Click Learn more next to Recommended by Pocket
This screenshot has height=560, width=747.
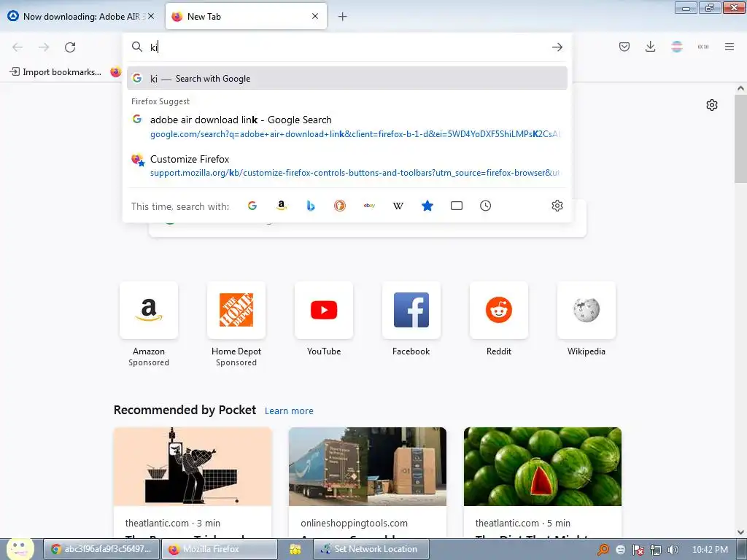tap(289, 411)
